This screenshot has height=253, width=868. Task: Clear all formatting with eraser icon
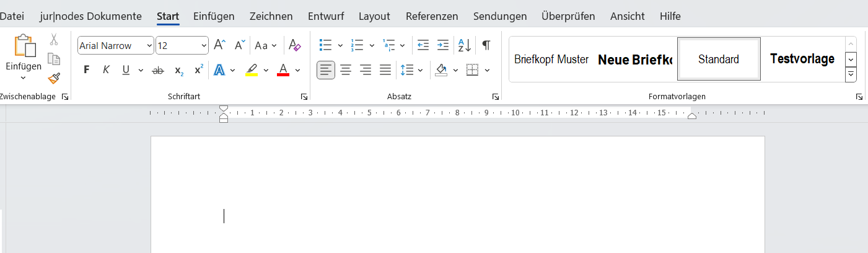click(295, 45)
